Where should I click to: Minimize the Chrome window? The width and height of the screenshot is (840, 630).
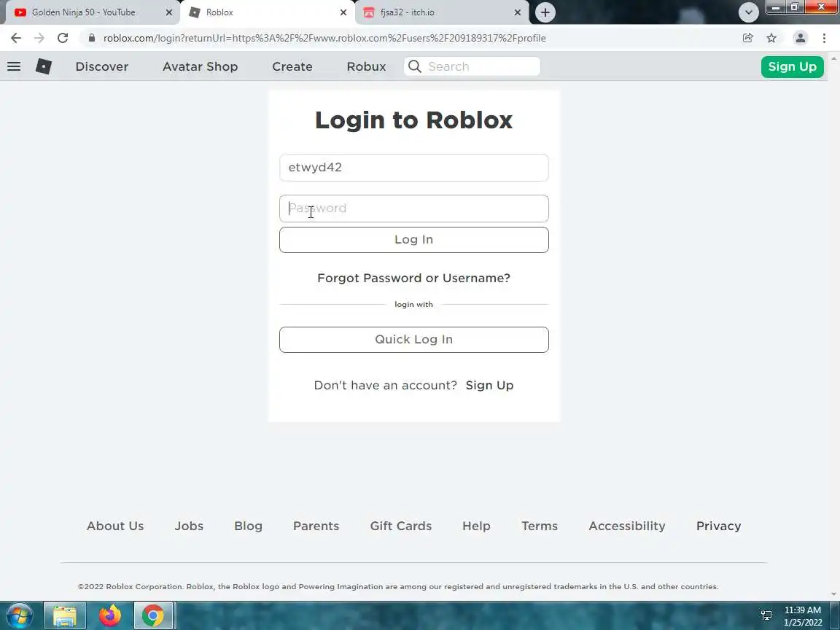[776, 7]
